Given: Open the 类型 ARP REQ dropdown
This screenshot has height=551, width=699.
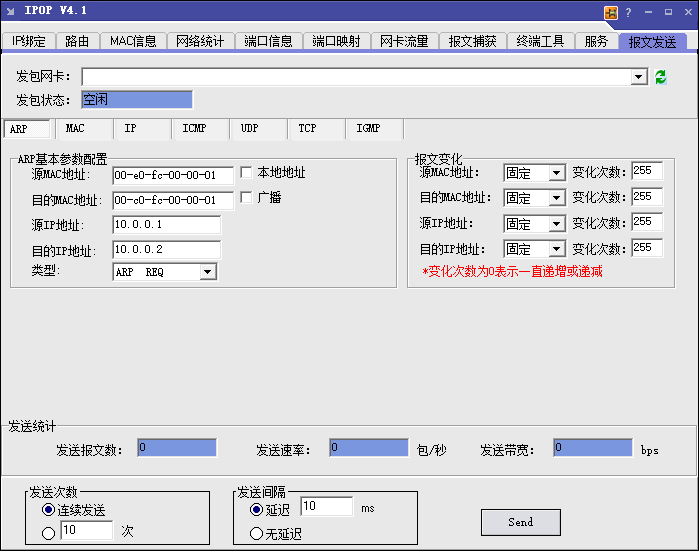Looking at the screenshot, I should [207, 272].
